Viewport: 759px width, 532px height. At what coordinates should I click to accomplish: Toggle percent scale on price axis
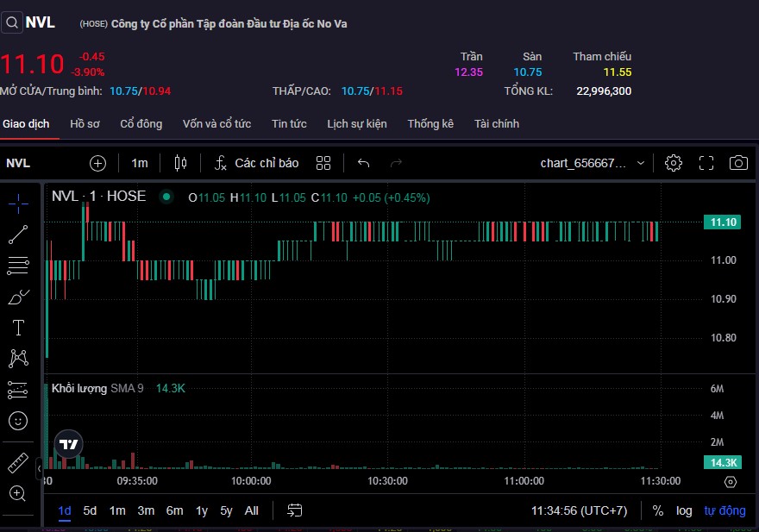[x=658, y=510]
